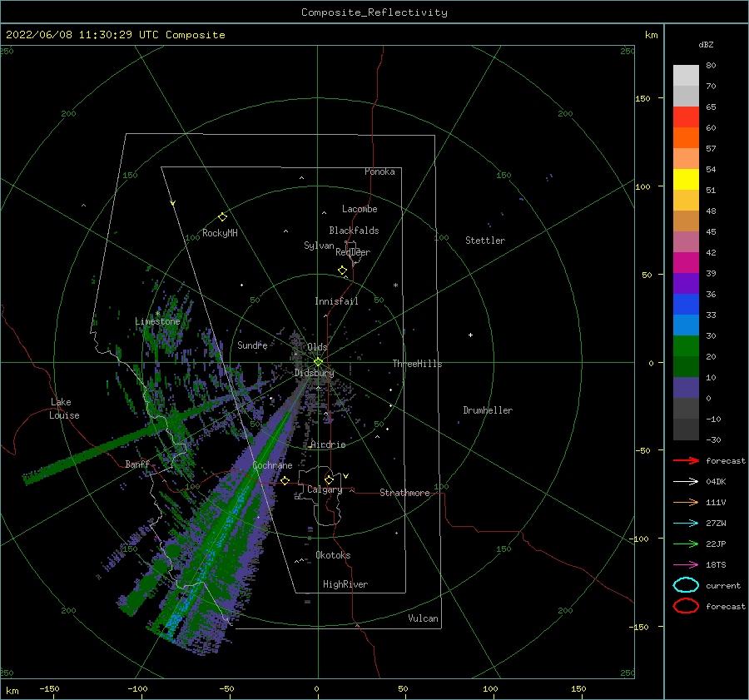
Task: Click the HighRiver label
Action: pos(345,584)
